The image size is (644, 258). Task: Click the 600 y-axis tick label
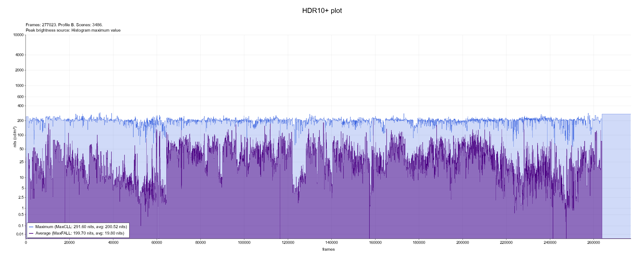[x=20, y=97]
